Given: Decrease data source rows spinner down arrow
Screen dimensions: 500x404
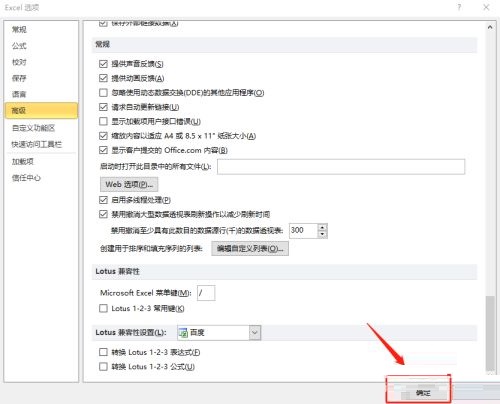Looking at the screenshot, I should pos(322,234).
